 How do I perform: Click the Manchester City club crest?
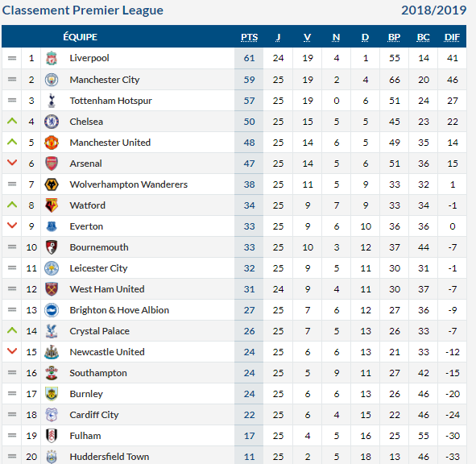click(x=52, y=80)
